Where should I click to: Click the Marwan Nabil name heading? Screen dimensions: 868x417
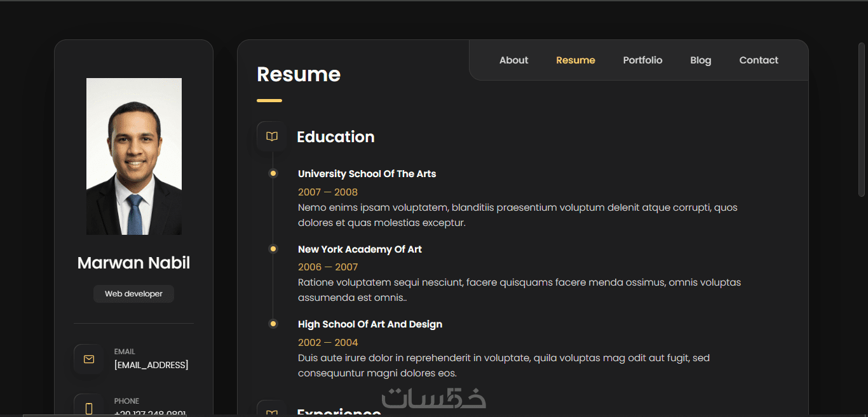click(133, 263)
